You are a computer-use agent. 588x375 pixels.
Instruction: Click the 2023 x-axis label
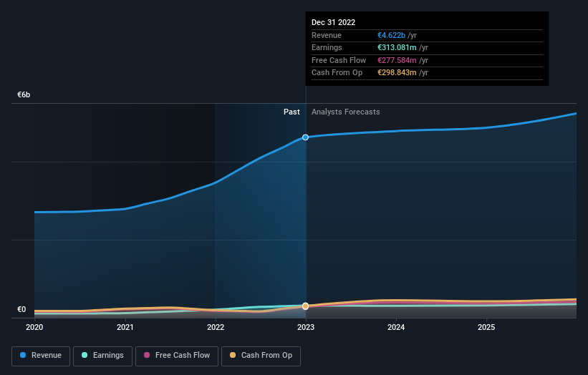tap(306, 328)
